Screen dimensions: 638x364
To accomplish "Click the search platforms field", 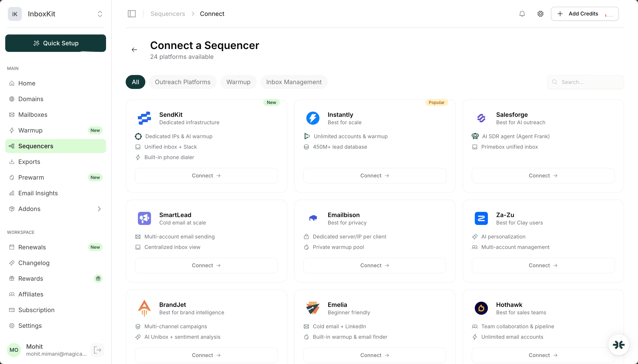I will point(585,82).
